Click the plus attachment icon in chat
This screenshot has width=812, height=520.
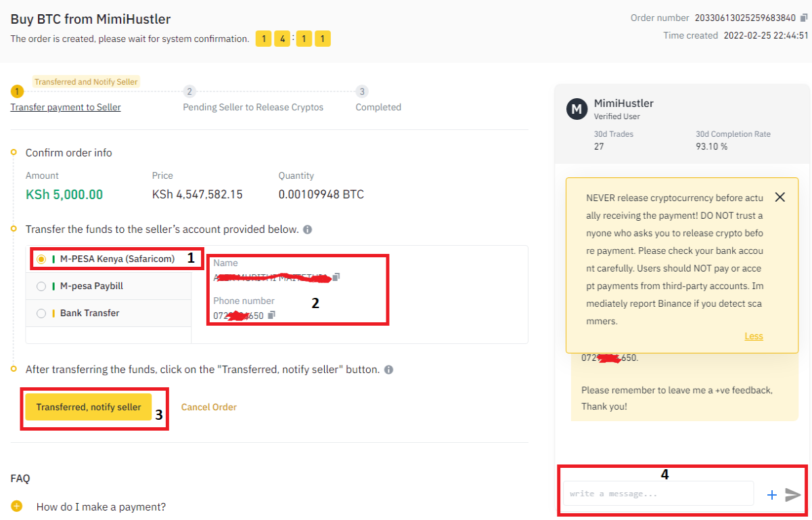pyautogui.click(x=772, y=495)
